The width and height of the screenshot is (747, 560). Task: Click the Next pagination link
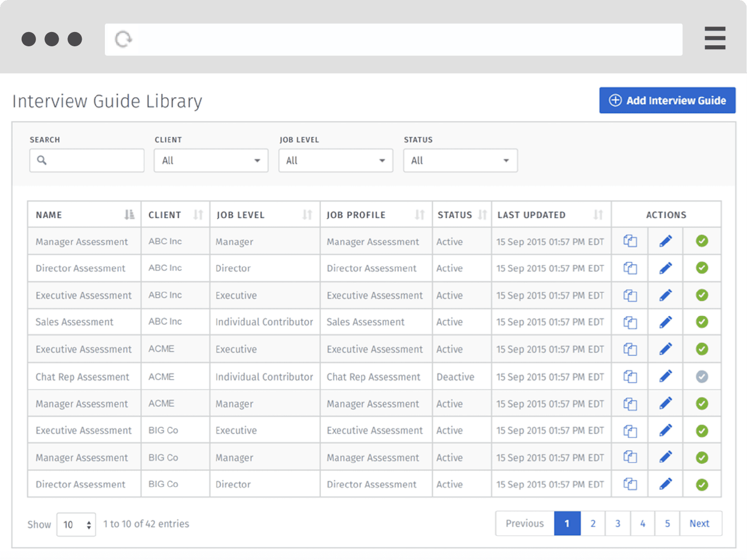[700, 523]
